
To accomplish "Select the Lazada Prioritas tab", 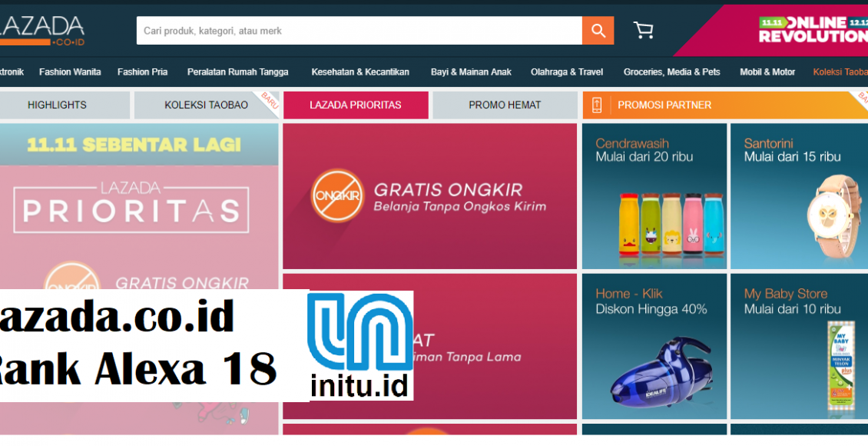I will [x=356, y=105].
